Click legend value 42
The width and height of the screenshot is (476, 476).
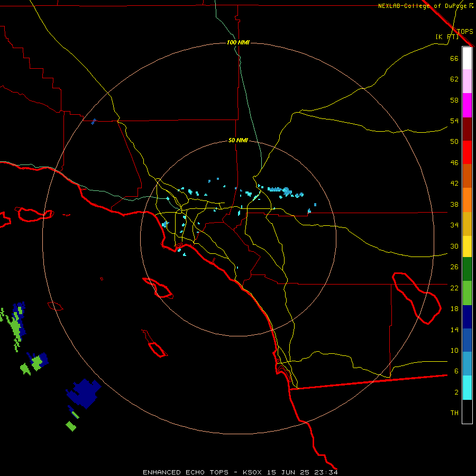pos(454,183)
